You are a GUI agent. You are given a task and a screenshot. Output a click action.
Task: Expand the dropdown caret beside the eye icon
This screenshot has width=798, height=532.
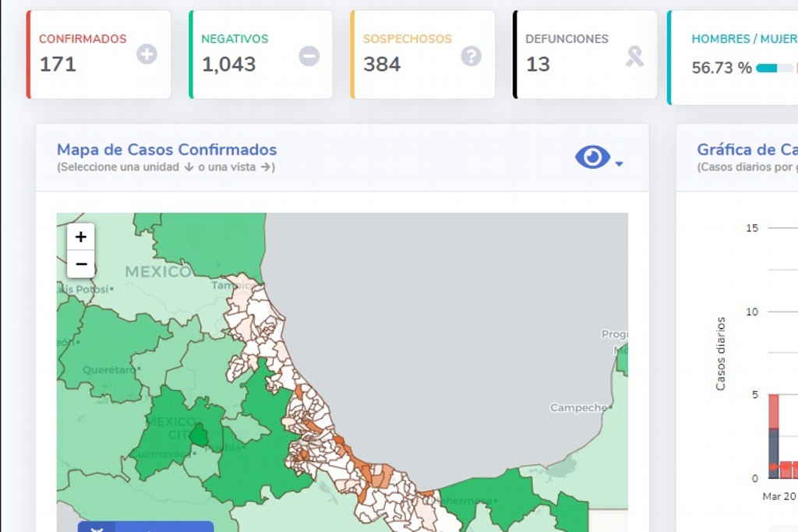coord(620,164)
